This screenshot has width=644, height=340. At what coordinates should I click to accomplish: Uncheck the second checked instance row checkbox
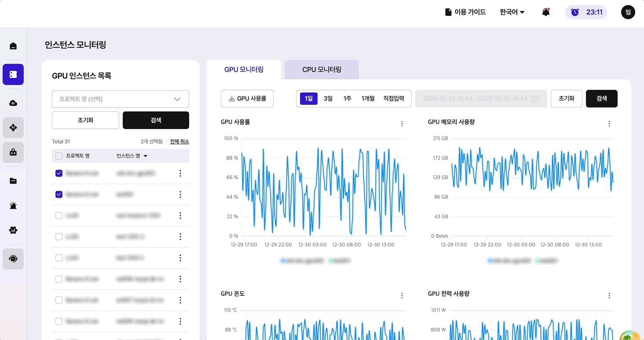point(59,195)
